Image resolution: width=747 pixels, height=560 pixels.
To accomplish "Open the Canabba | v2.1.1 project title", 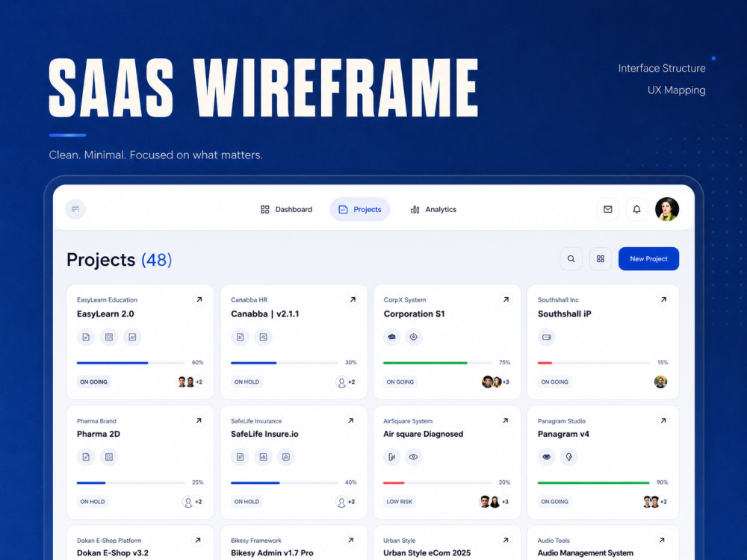I will 265,314.
